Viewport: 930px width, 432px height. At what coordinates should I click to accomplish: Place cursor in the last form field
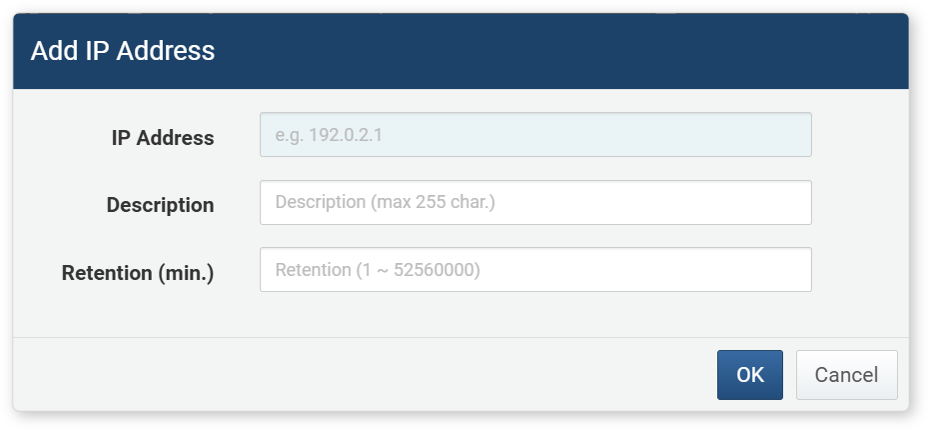tap(535, 270)
